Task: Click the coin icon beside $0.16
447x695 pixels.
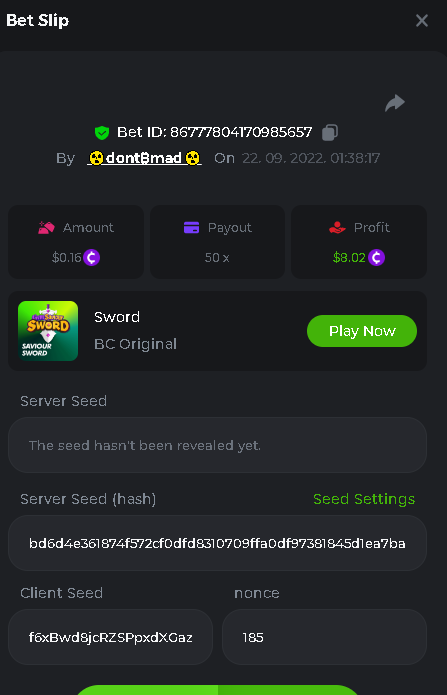Action: 92,258
